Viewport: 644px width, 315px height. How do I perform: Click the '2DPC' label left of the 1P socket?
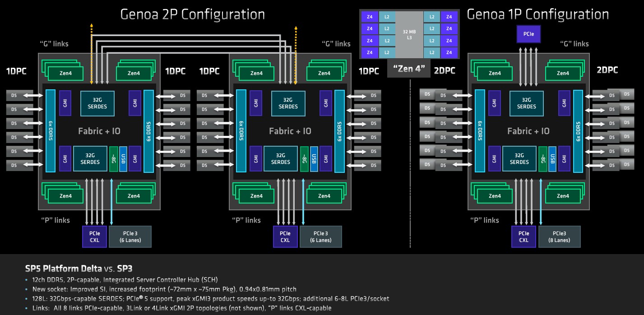coord(444,71)
